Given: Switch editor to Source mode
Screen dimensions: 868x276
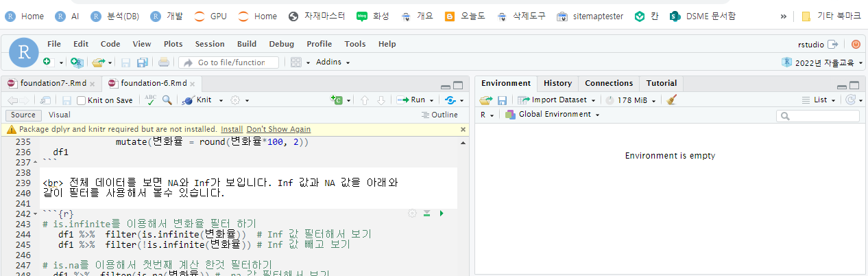Looking at the screenshot, I should [23, 115].
